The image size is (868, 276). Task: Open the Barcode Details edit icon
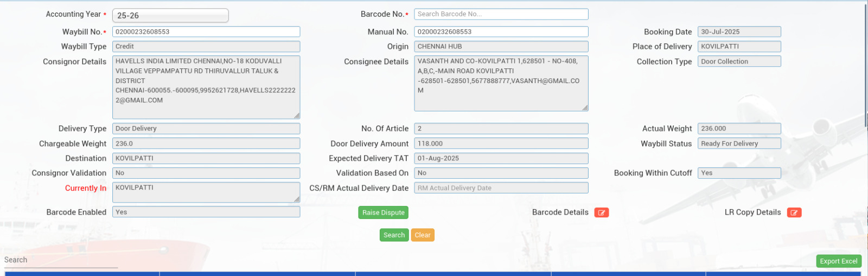point(601,212)
